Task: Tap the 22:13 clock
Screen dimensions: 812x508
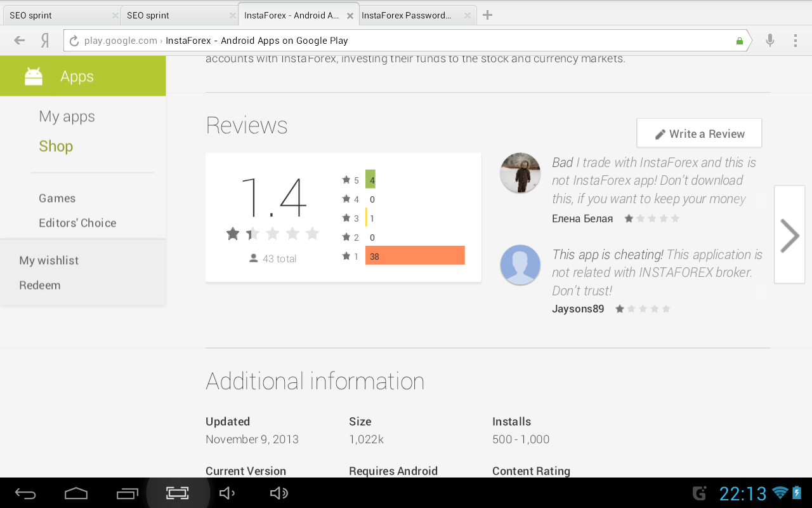Action: point(743,493)
